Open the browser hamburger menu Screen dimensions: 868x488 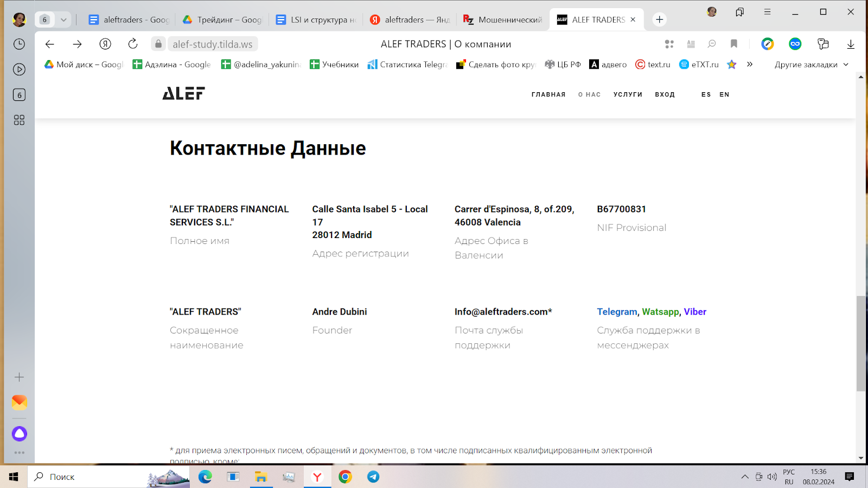[x=767, y=12]
